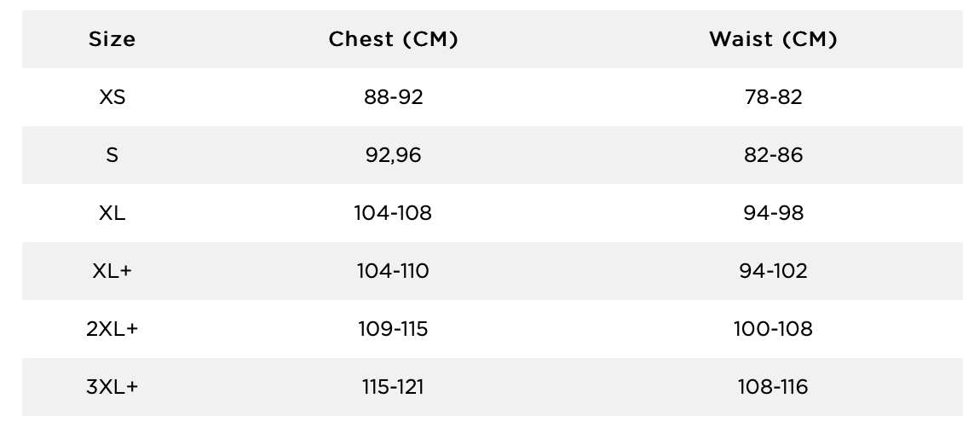
Task: Select the XL size cell
Action: pyautogui.click(x=112, y=213)
